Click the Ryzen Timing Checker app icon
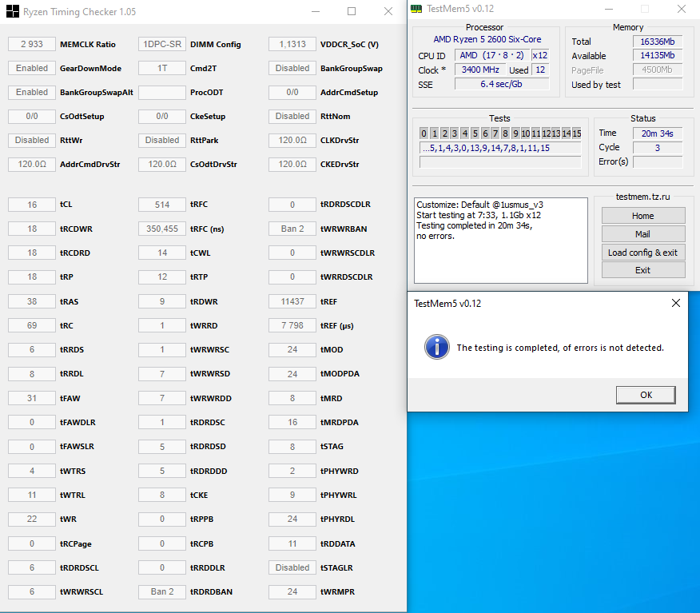The image size is (700, 613). click(x=13, y=12)
